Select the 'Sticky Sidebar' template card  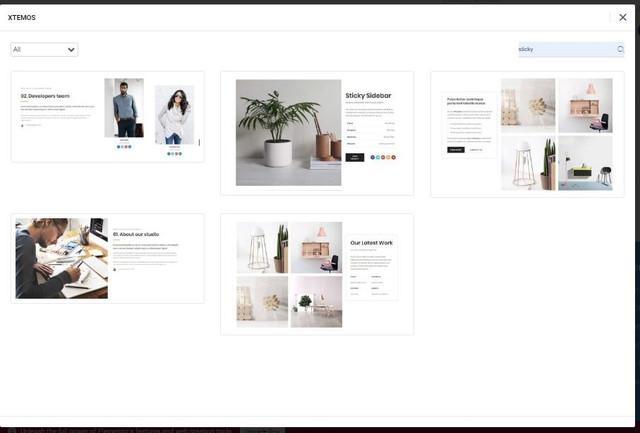click(x=317, y=133)
